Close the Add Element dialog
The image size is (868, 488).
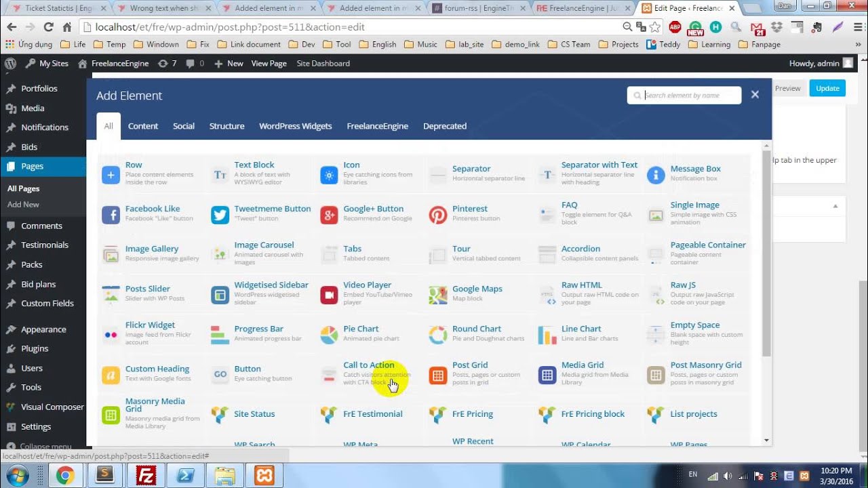[x=755, y=95]
